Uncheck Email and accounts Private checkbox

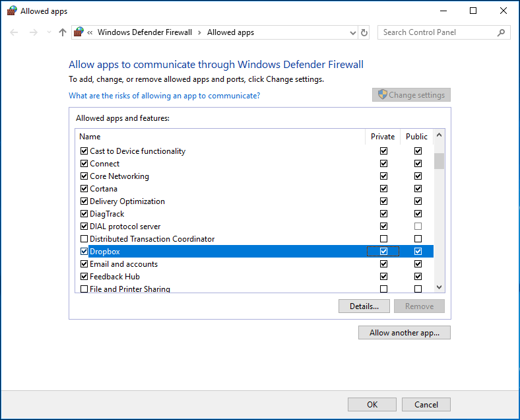pyautogui.click(x=383, y=264)
